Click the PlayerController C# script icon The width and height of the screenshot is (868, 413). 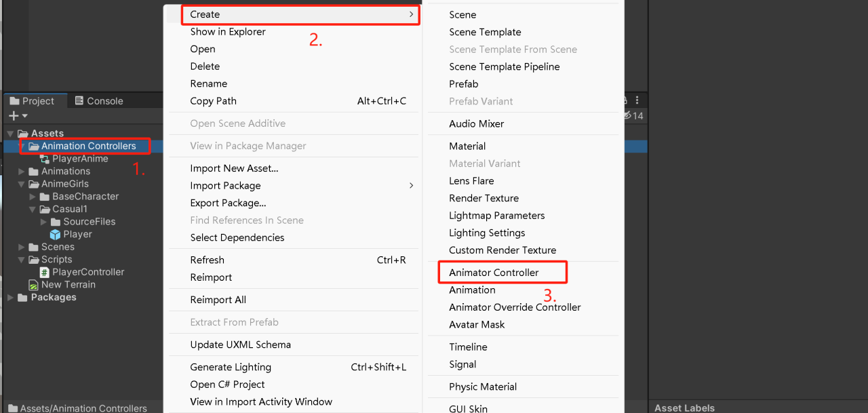[45, 272]
